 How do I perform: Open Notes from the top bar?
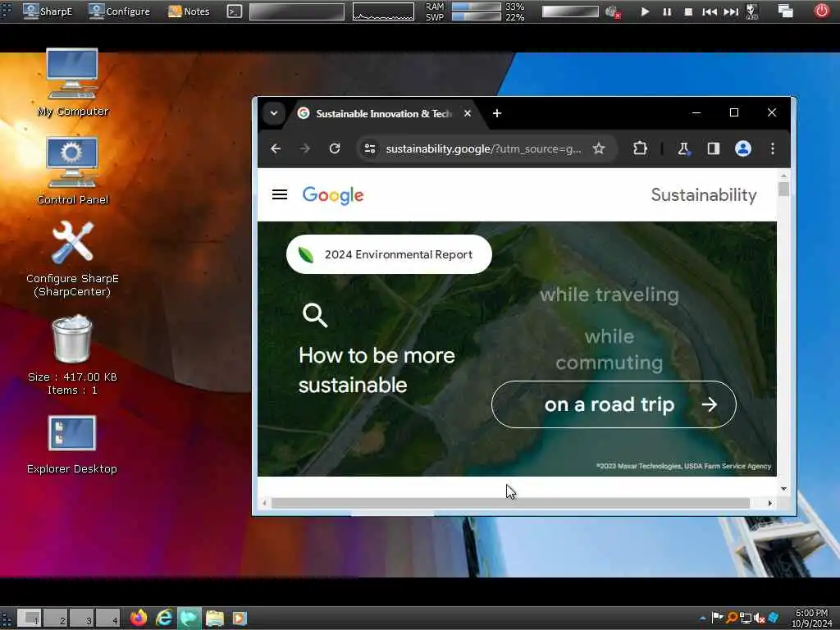click(x=189, y=11)
